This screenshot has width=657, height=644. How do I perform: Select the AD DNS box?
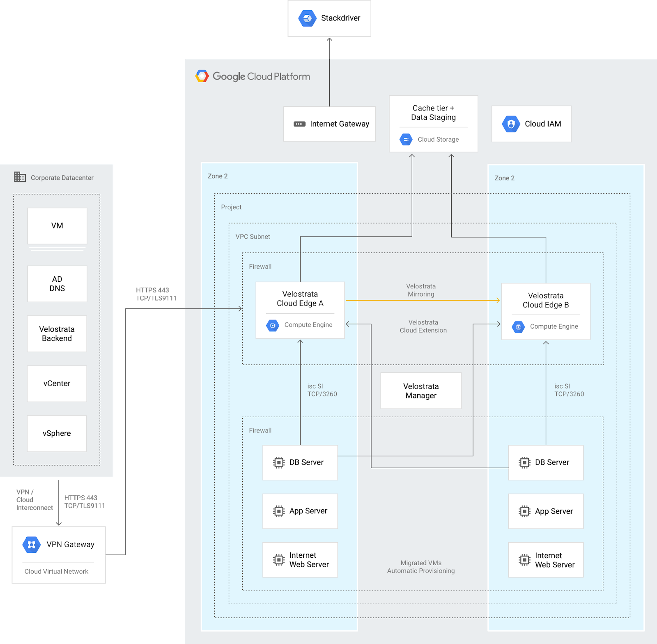(x=57, y=284)
